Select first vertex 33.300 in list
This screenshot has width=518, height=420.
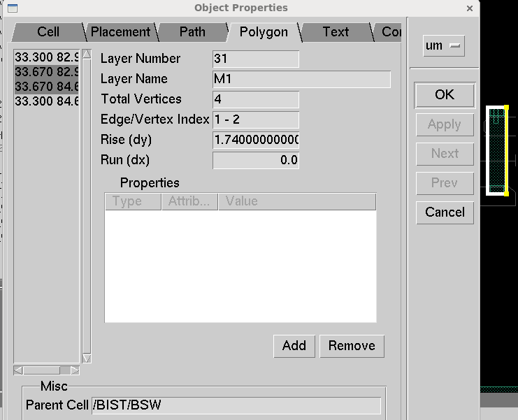click(x=47, y=58)
